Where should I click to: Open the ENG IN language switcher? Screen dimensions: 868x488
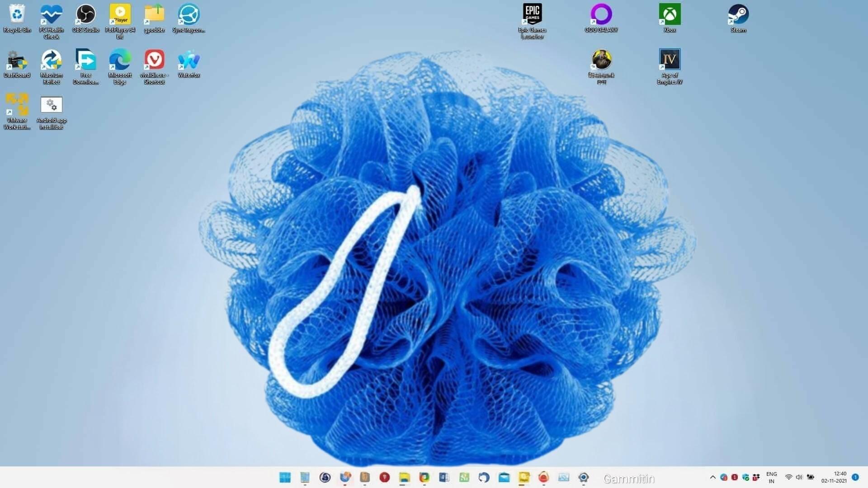tap(771, 477)
